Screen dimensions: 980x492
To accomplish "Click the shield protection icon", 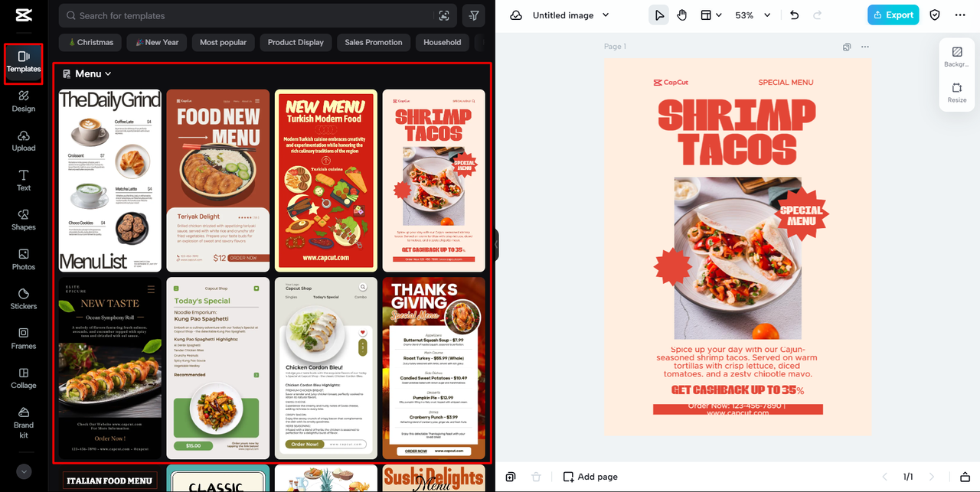I will [x=935, y=15].
